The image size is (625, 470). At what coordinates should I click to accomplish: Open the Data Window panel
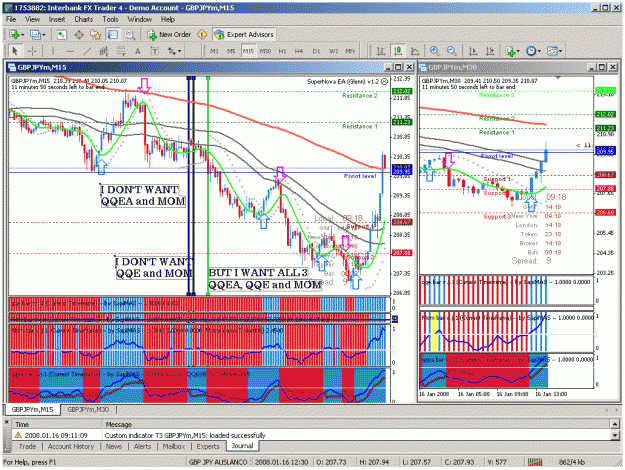79,35
